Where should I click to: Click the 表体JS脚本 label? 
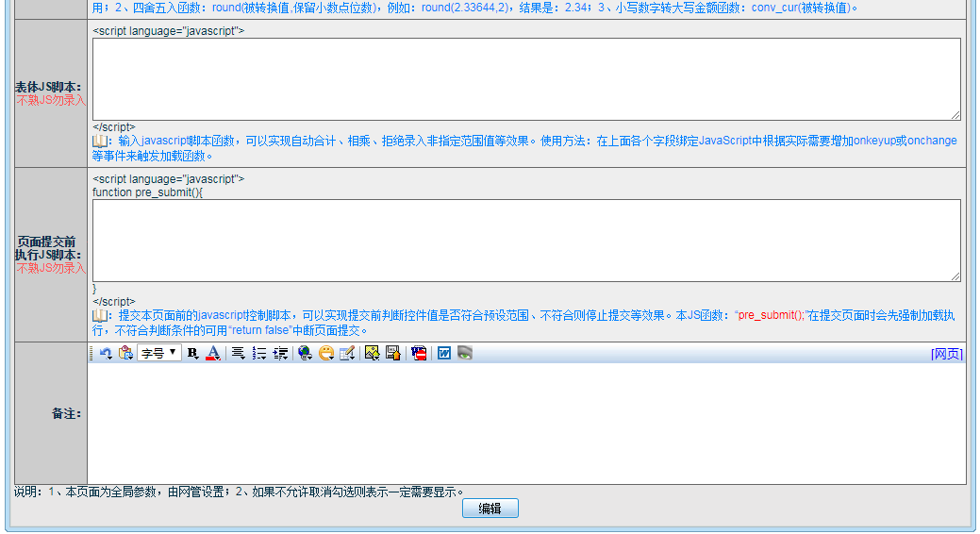point(48,87)
